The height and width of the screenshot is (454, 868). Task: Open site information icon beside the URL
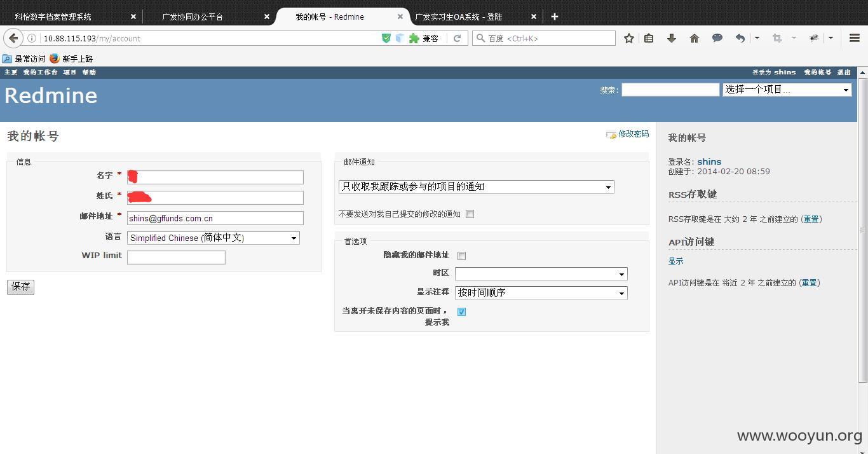pyautogui.click(x=32, y=38)
